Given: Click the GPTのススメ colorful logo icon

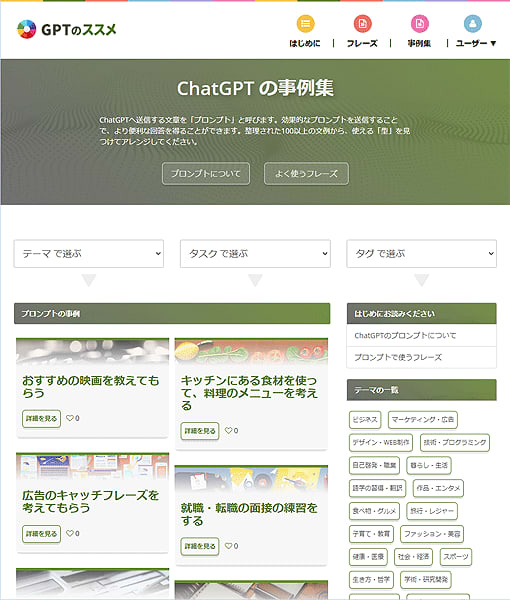Looking at the screenshot, I should click(26, 29).
